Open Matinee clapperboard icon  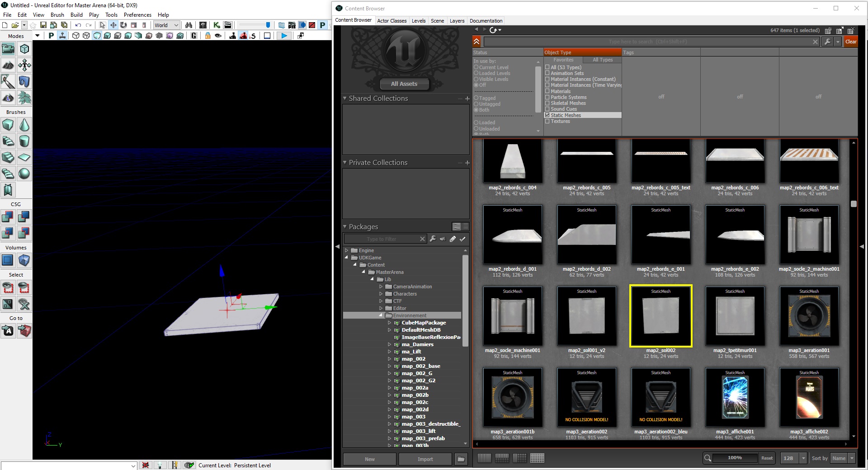coord(228,25)
